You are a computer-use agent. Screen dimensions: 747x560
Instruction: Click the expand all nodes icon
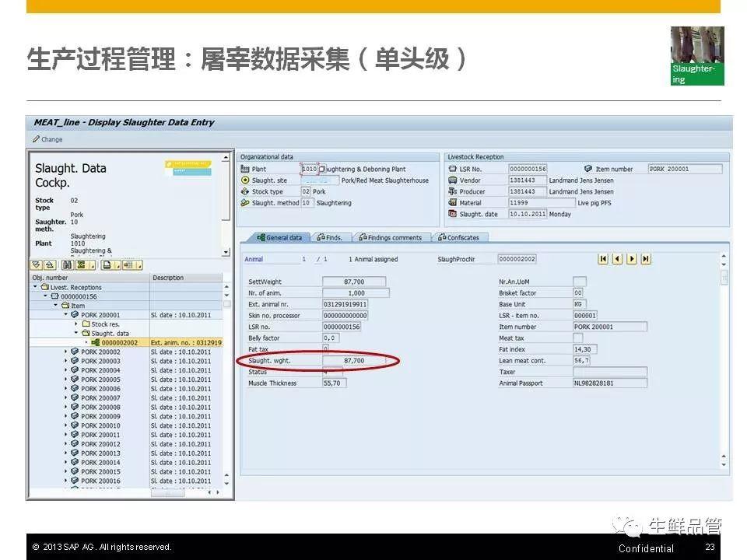click(x=37, y=264)
